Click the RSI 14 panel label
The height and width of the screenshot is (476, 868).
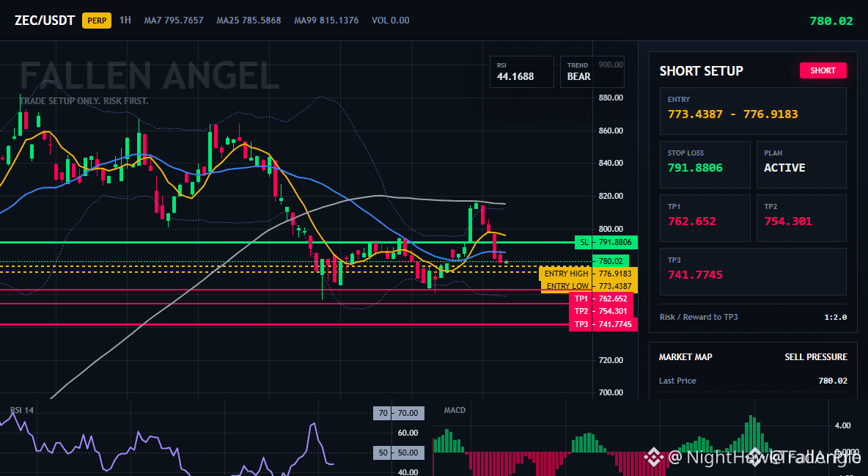(21, 411)
